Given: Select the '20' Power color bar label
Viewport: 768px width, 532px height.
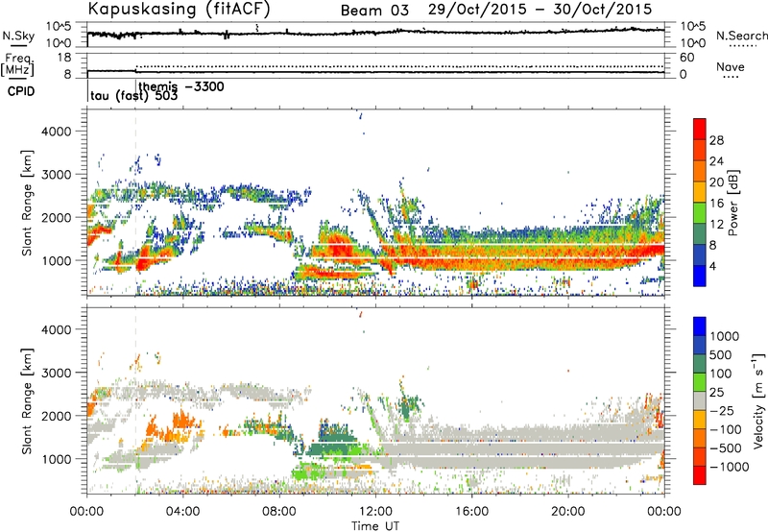Looking at the screenshot, I should 716,182.
